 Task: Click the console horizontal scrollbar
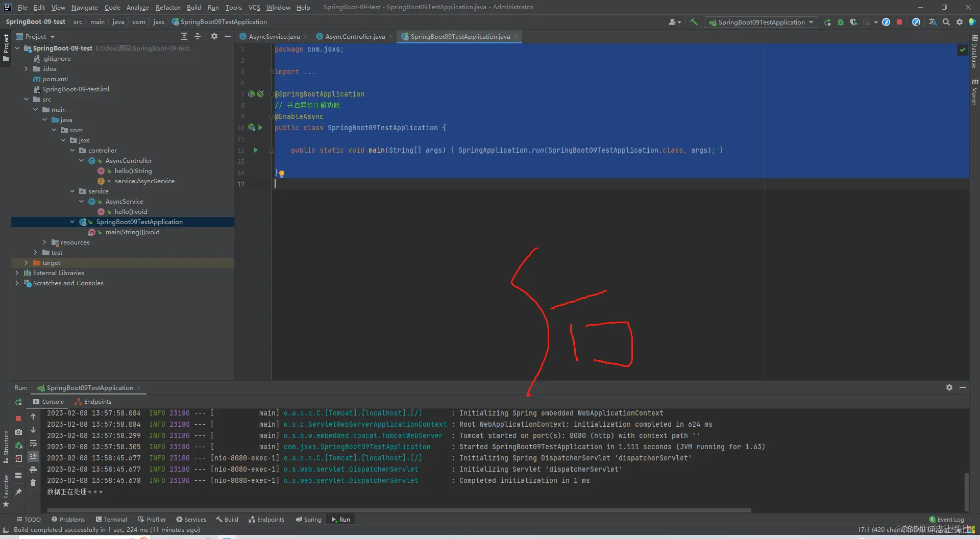point(399,510)
